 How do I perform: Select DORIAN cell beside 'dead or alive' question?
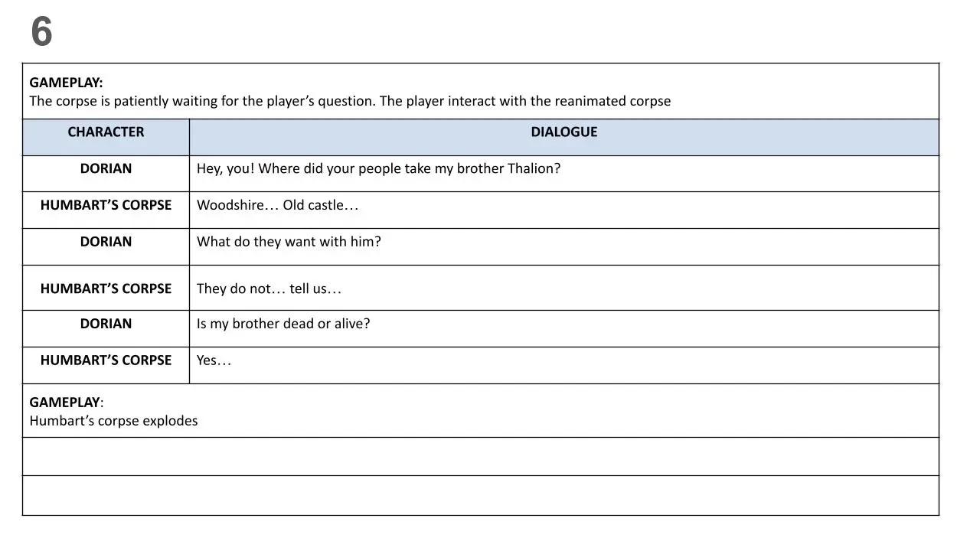(106, 324)
